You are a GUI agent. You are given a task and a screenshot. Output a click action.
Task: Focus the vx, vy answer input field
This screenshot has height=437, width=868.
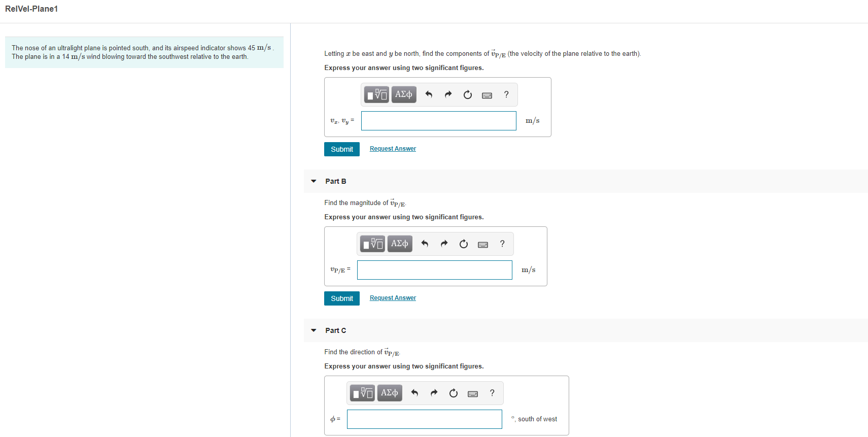pyautogui.click(x=439, y=121)
